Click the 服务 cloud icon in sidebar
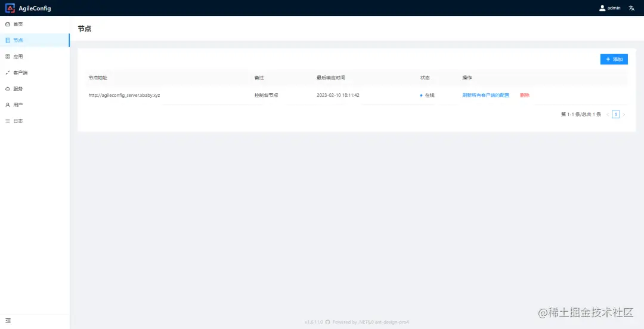644x329 pixels. (7, 89)
